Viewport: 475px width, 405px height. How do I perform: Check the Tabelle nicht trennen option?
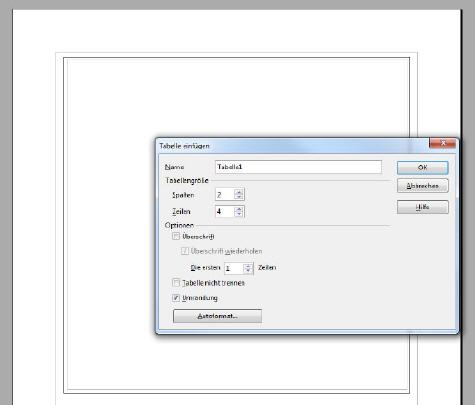[176, 283]
